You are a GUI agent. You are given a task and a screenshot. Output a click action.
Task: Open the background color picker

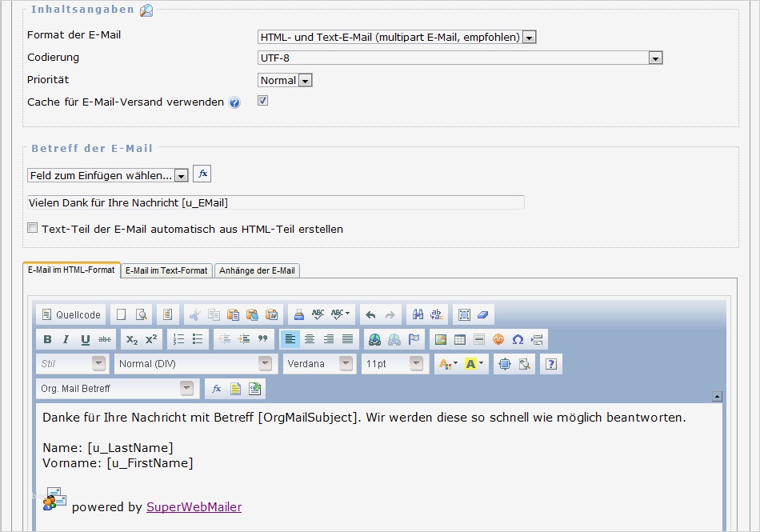474,364
